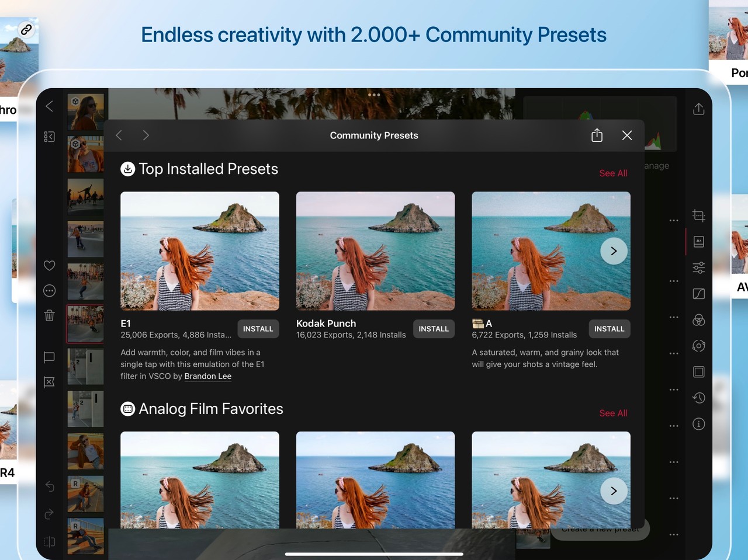Install the E1 preset
Screen dimensions: 748x560
258,329
